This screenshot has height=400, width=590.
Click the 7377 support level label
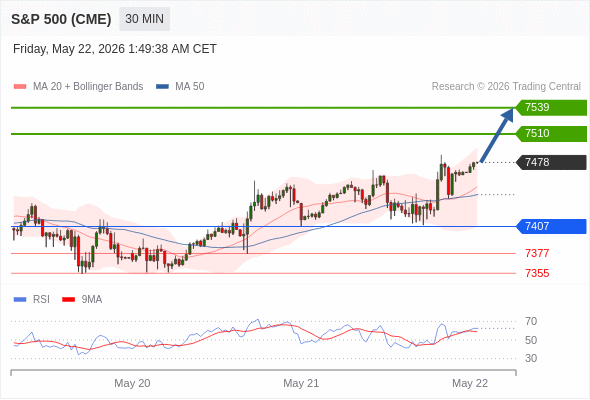pyautogui.click(x=537, y=253)
